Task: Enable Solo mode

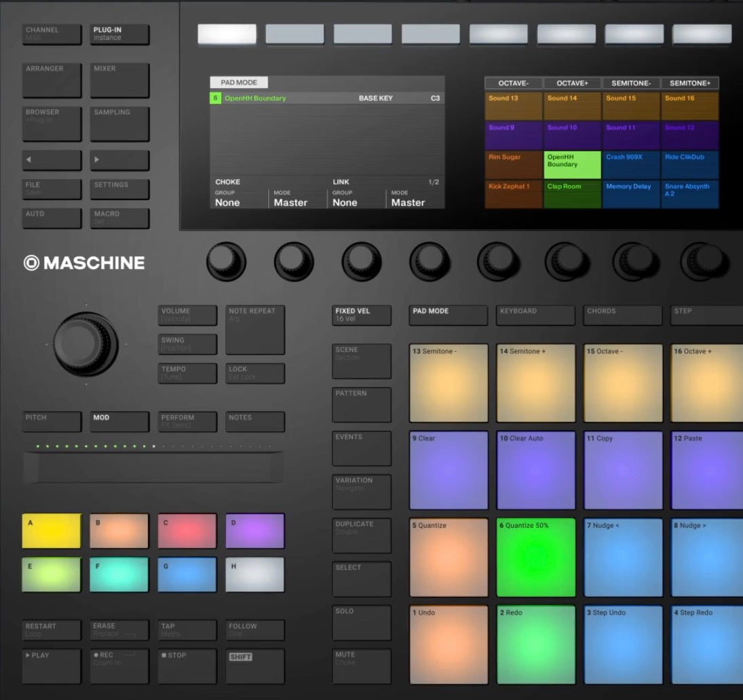Action: [362, 622]
